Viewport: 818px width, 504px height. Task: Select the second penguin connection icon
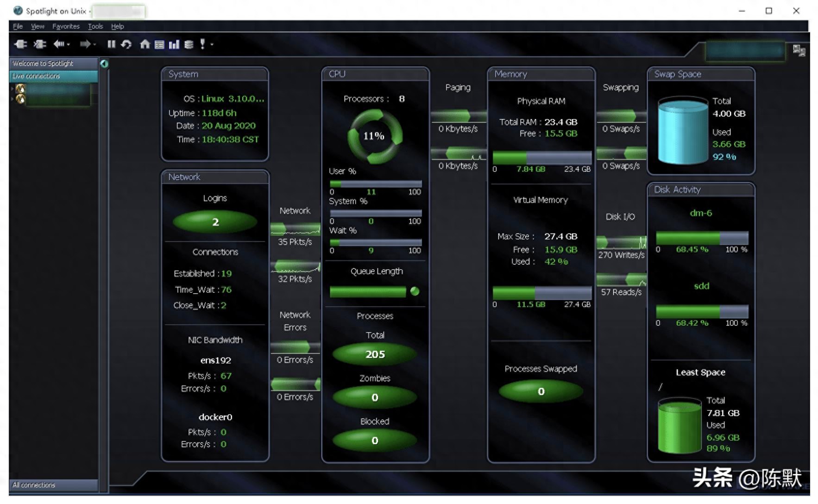tap(20, 99)
